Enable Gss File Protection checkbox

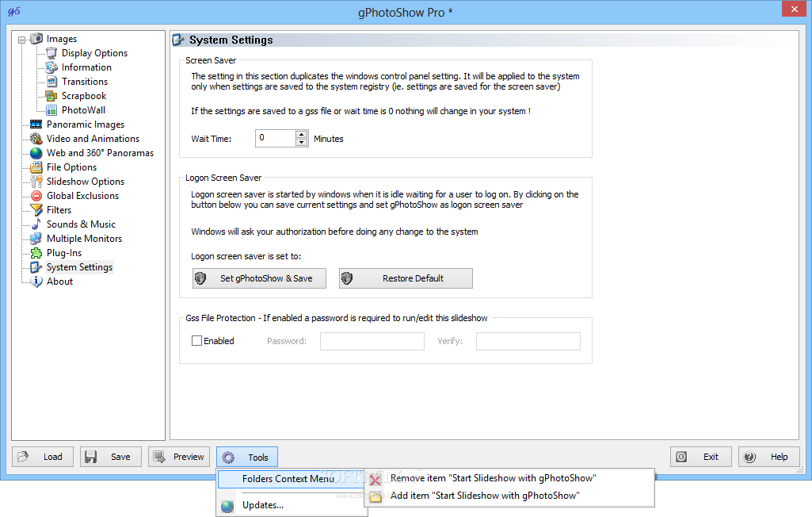tap(196, 341)
